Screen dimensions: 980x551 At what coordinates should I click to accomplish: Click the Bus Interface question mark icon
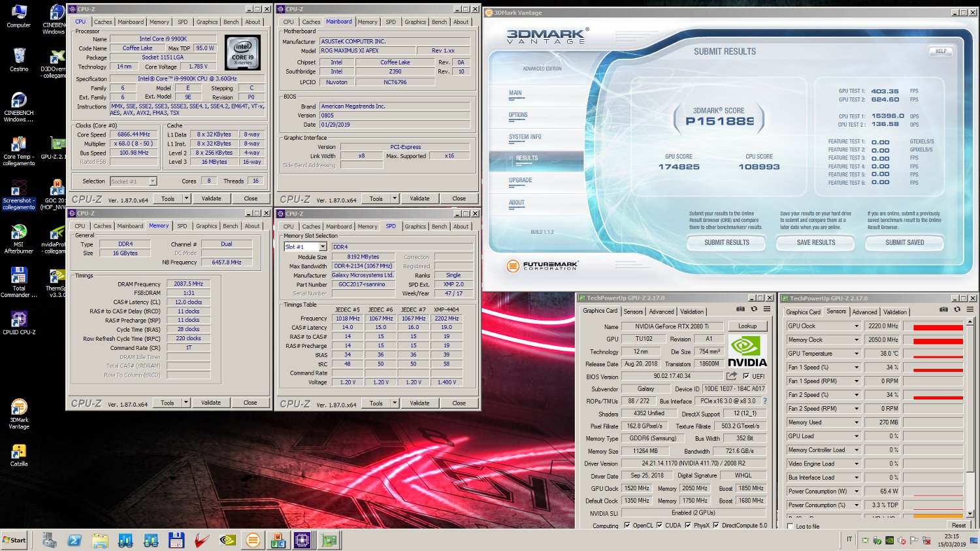(765, 401)
